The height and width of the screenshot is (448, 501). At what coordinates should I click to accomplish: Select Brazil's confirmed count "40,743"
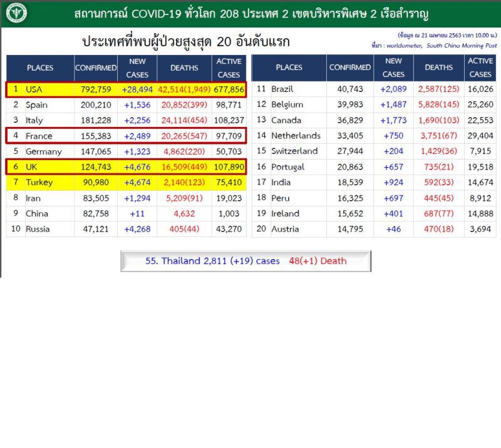tap(350, 89)
